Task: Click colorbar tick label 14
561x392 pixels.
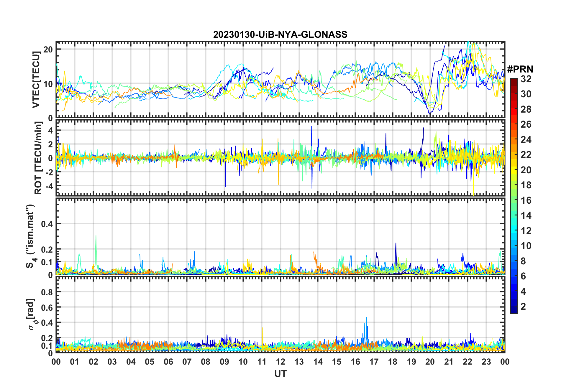Action: 526,215
